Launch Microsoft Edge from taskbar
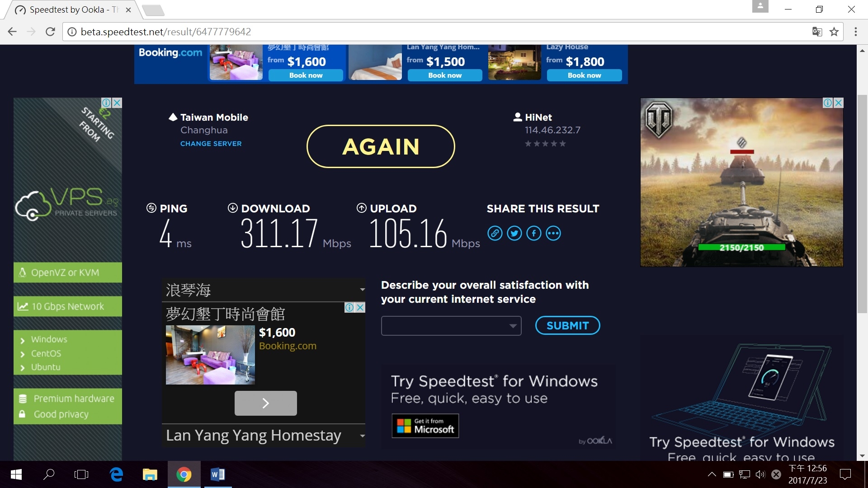 (117, 474)
